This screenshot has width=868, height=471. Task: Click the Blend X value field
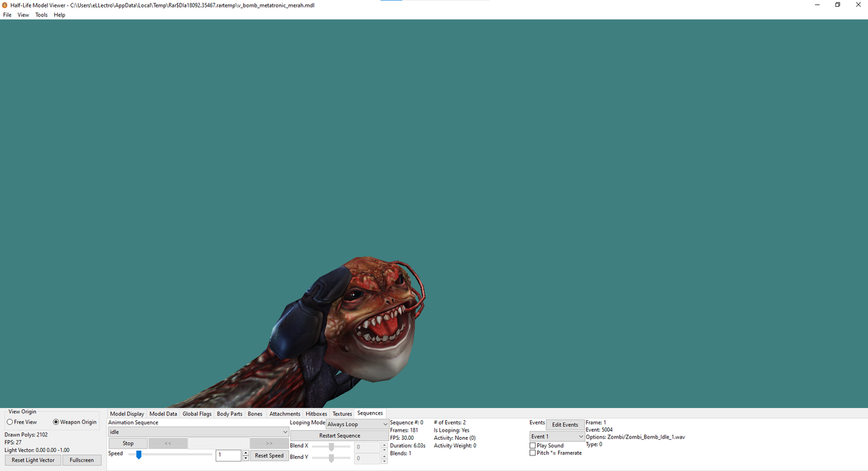tap(368, 447)
